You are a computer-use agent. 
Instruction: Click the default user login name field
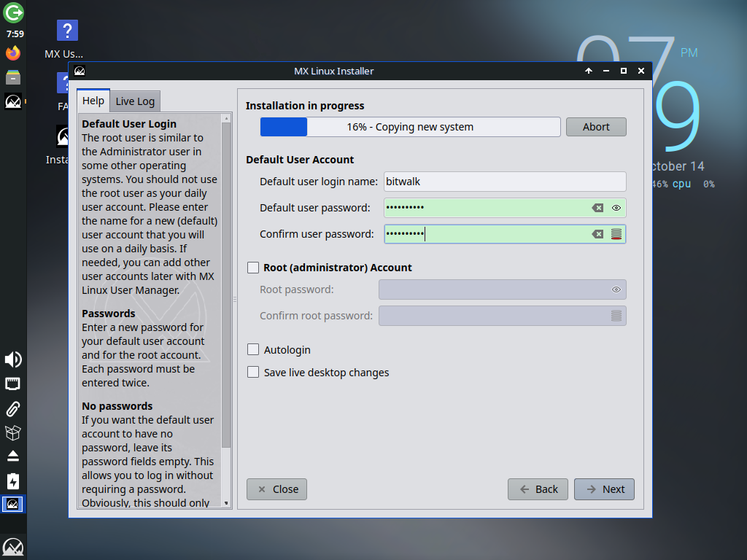tap(505, 182)
